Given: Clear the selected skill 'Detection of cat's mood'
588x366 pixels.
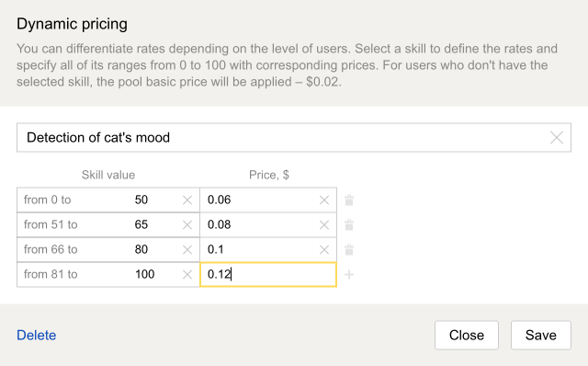Looking at the screenshot, I should (557, 138).
